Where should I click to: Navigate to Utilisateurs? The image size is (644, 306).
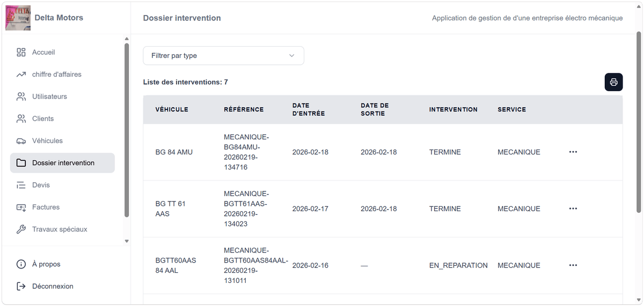pyautogui.click(x=62, y=96)
